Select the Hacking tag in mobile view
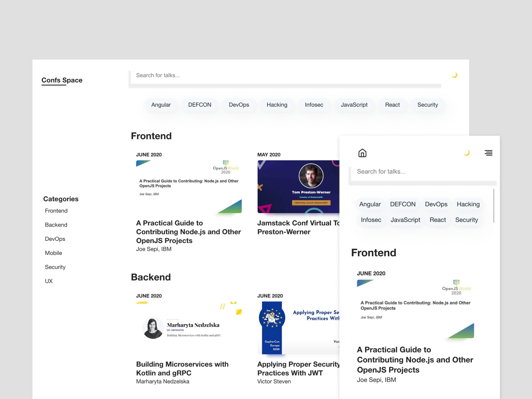The image size is (532, 399). tap(468, 204)
